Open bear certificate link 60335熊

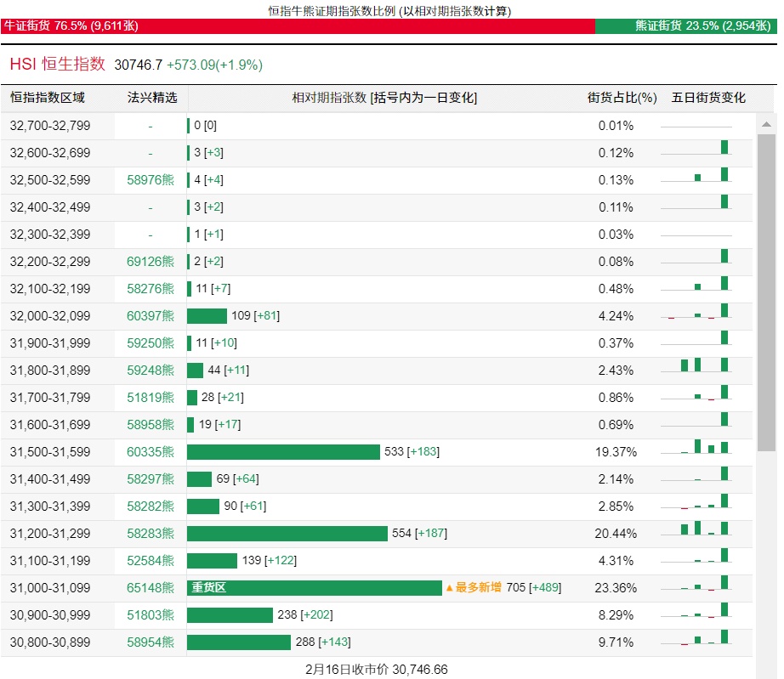[x=151, y=452]
